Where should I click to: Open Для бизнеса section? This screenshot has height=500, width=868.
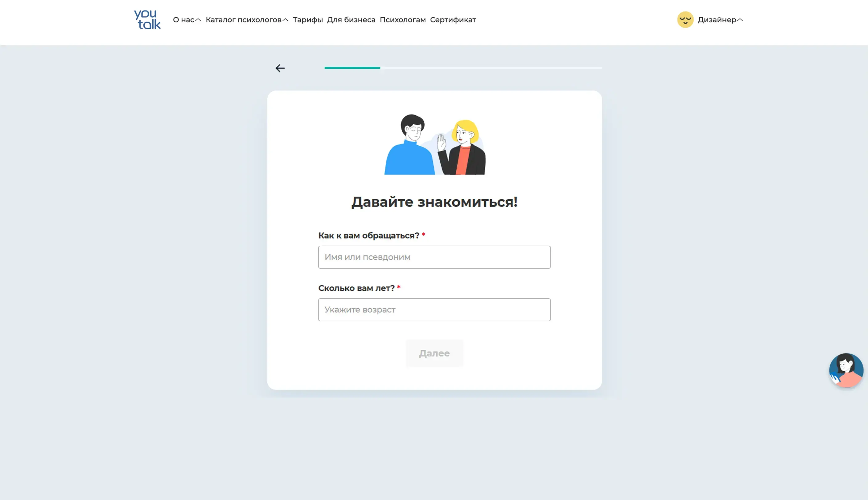pos(351,20)
